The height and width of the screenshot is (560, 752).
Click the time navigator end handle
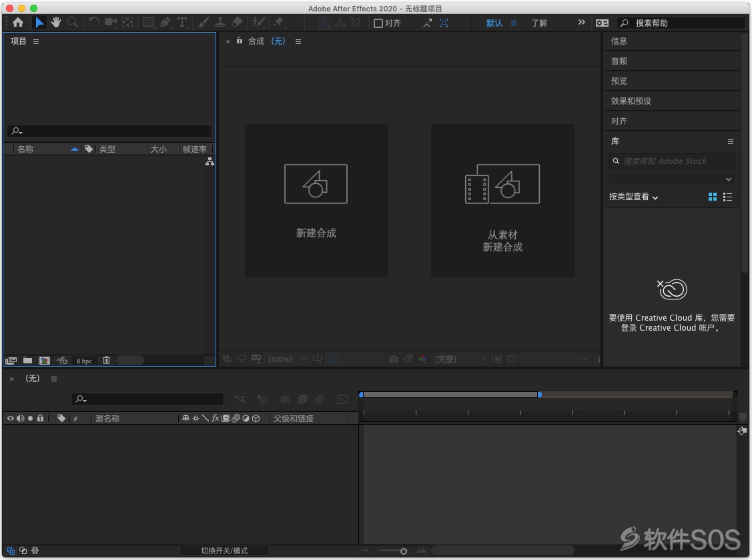tap(540, 395)
